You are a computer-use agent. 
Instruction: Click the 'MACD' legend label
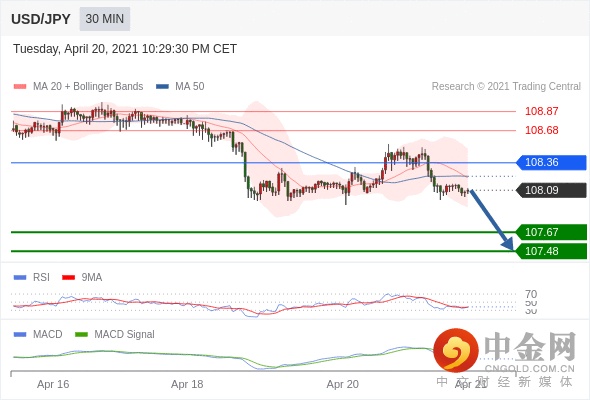coord(48,335)
